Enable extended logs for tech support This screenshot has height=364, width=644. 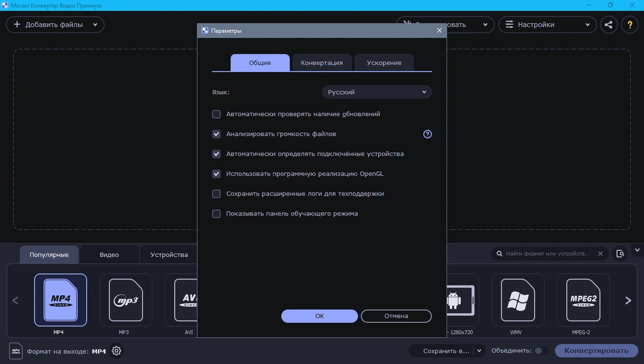click(x=216, y=194)
